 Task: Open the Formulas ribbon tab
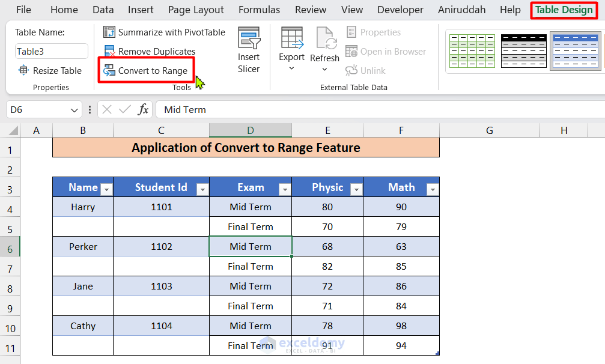(259, 10)
